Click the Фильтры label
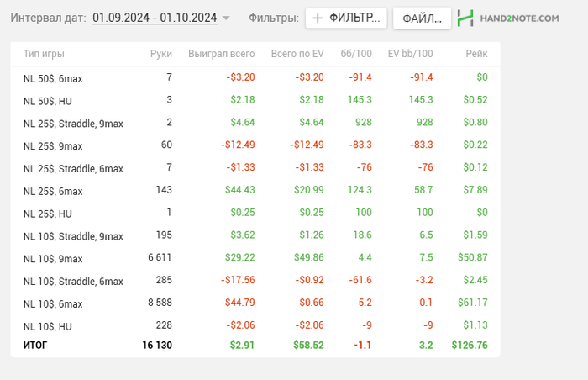Screen dimensions: 588x380 [274, 18]
